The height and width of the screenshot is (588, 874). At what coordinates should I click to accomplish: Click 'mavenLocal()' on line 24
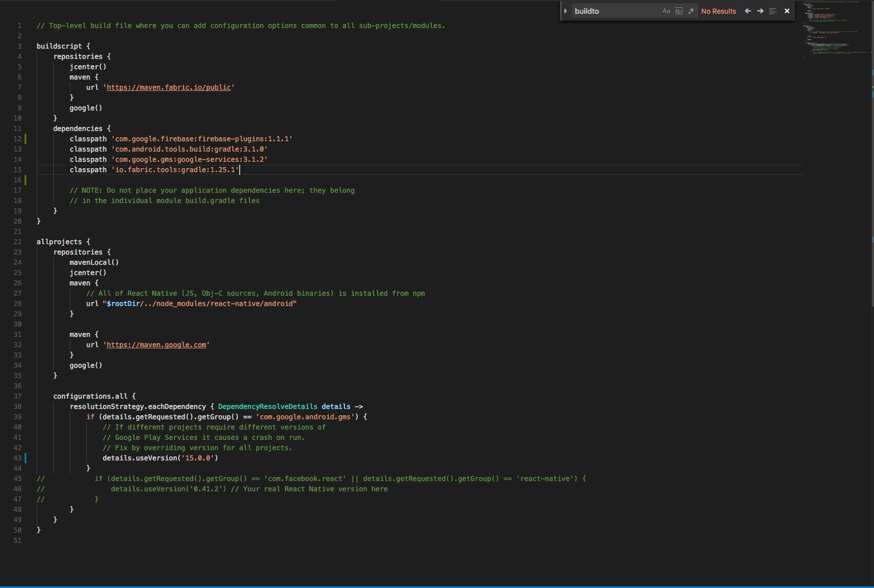(x=94, y=263)
